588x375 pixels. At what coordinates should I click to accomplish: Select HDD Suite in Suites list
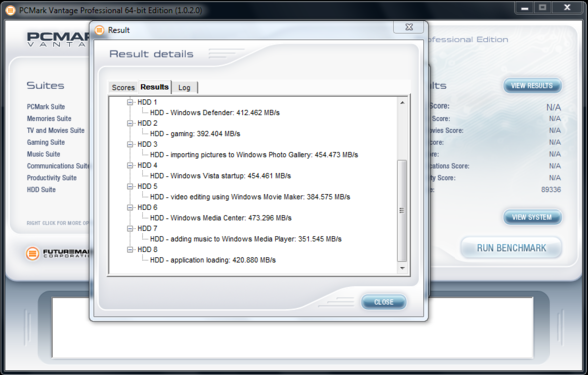click(x=41, y=190)
